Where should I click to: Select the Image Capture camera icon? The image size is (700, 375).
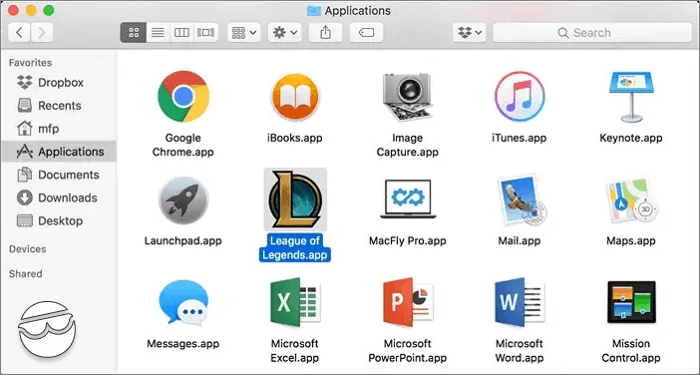407,97
